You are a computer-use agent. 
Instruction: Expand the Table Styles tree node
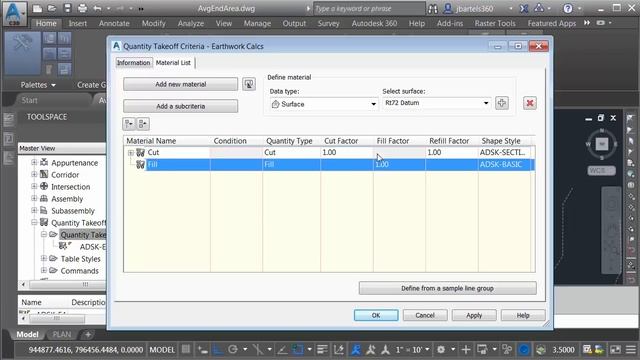44,258
